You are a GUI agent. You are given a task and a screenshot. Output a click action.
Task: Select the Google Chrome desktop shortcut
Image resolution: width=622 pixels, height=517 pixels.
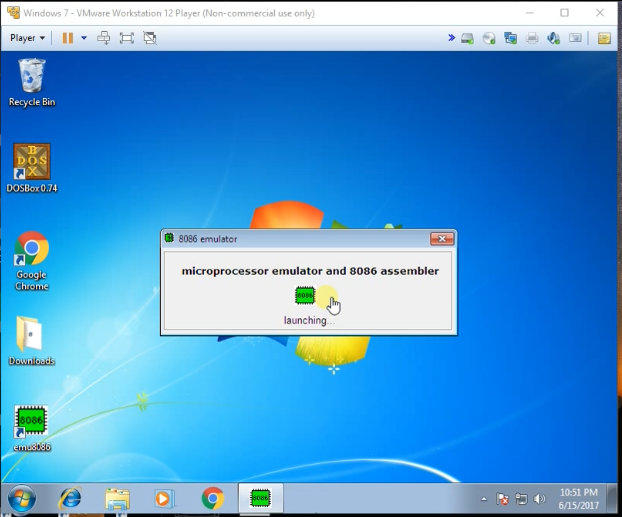[32, 261]
